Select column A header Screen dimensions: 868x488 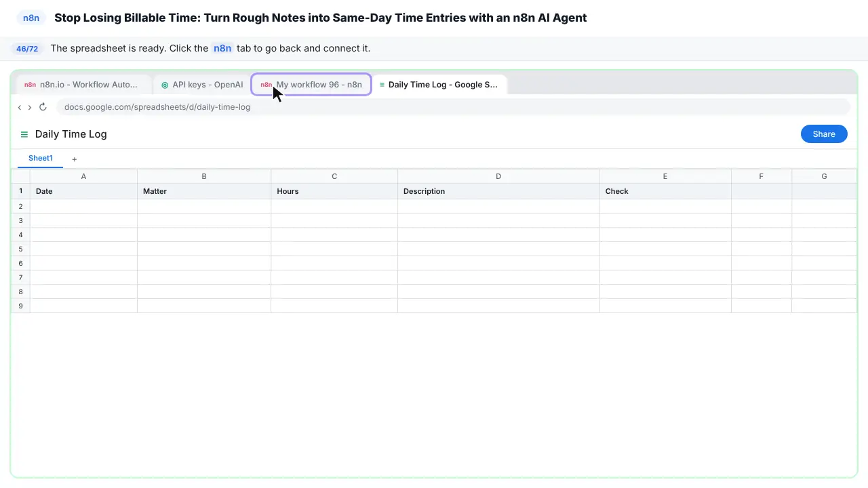(83, 176)
